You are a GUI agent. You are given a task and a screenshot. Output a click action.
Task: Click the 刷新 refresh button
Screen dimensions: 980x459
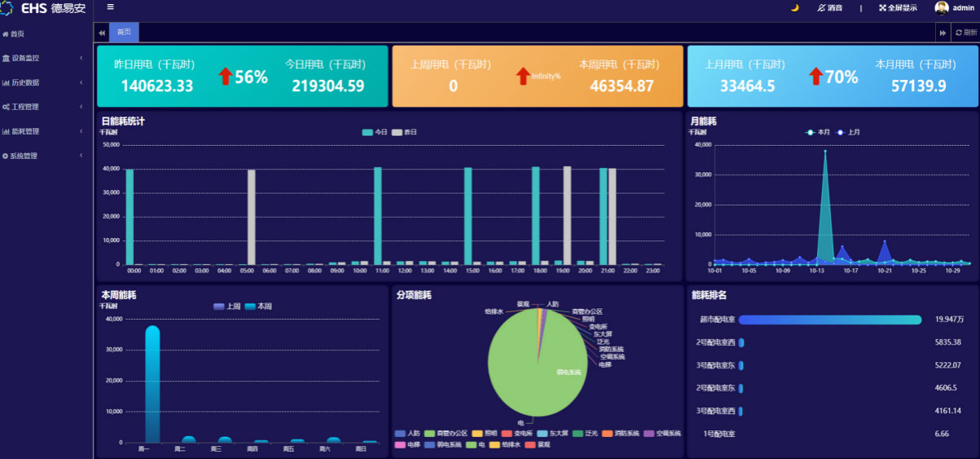coord(965,33)
